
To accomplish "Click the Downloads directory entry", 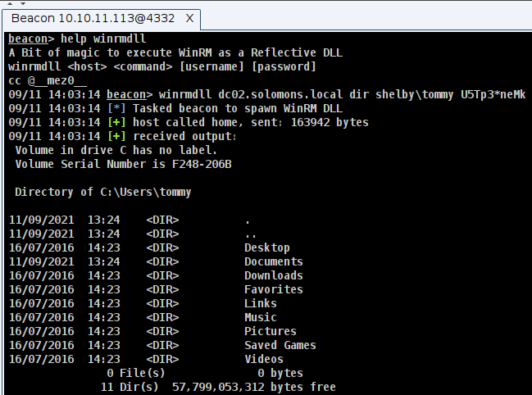I will click(x=274, y=275).
